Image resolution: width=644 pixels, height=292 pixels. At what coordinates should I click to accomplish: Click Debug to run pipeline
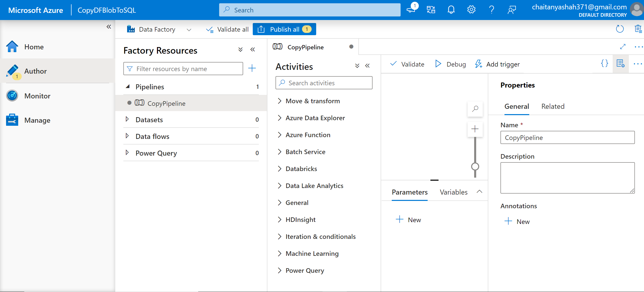450,64
